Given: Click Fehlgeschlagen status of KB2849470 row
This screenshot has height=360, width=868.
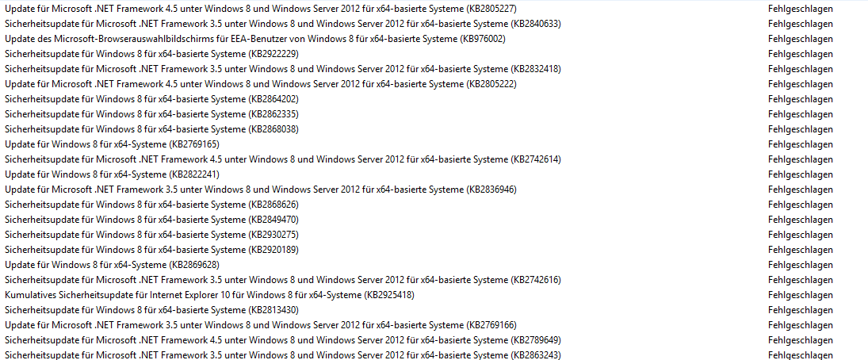Looking at the screenshot, I should (x=800, y=220).
